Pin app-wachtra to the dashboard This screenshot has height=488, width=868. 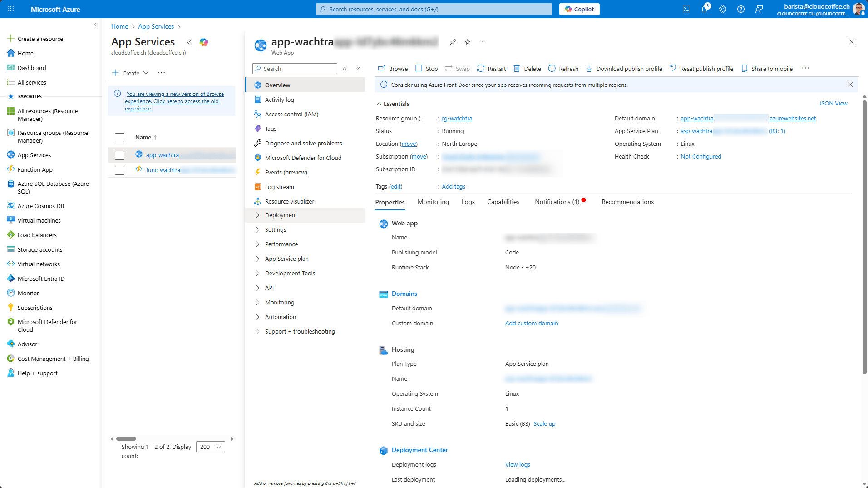(x=453, y=42)
